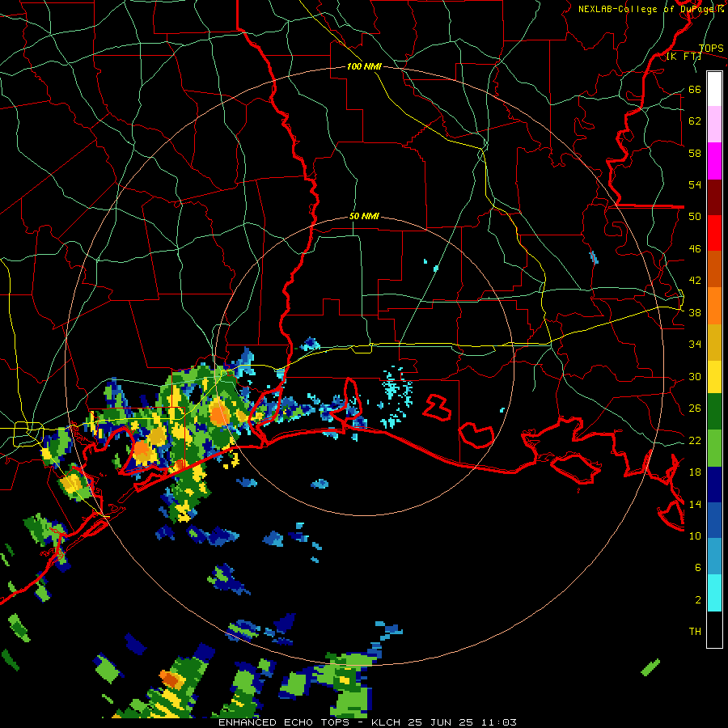
Task: Click the TH label on the legend
Action: click(x=695, y=631)
